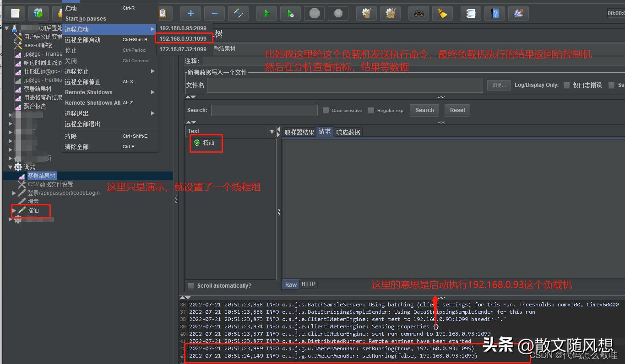This screenshot has height=364, width=625.
Task: Open search with the binoculars icon
Action: pos(418,13)
